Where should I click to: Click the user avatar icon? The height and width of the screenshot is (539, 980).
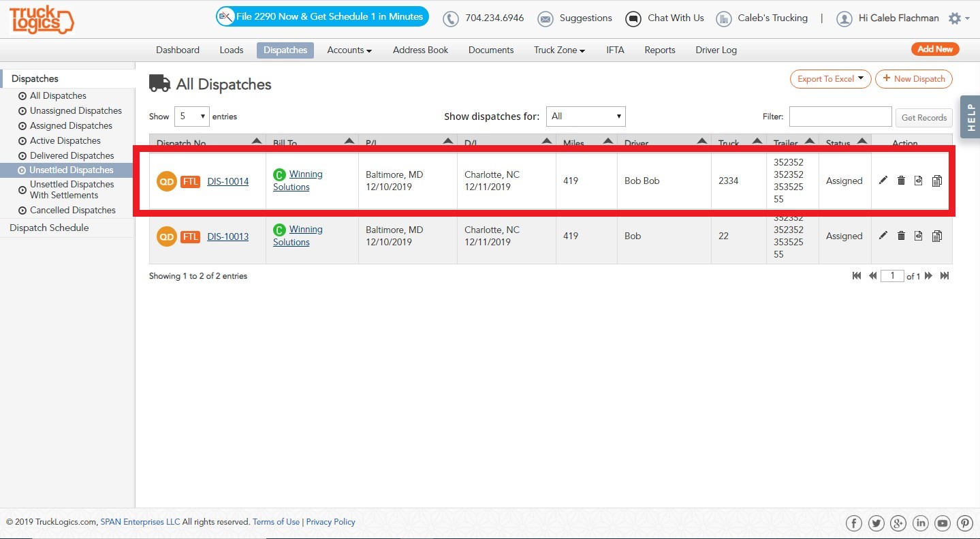pos(844,19)
